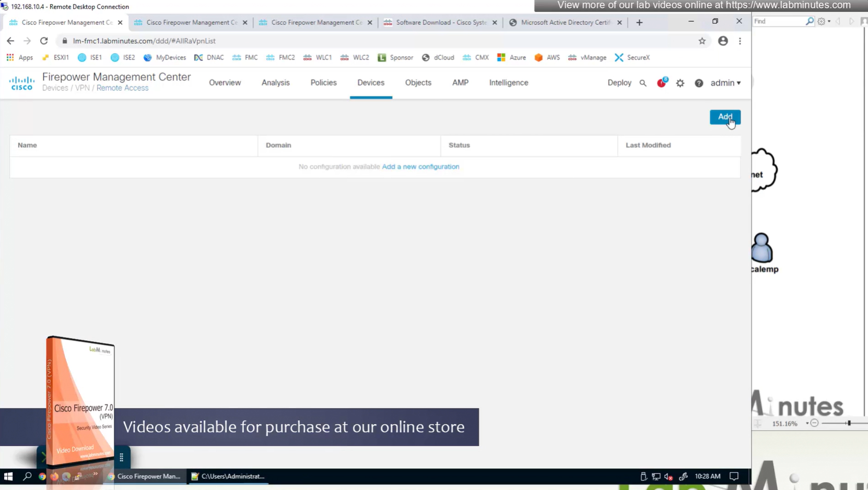Screen dimensions: 868x490
Task: Click the Cisco logo
Action: pos(21,83)
